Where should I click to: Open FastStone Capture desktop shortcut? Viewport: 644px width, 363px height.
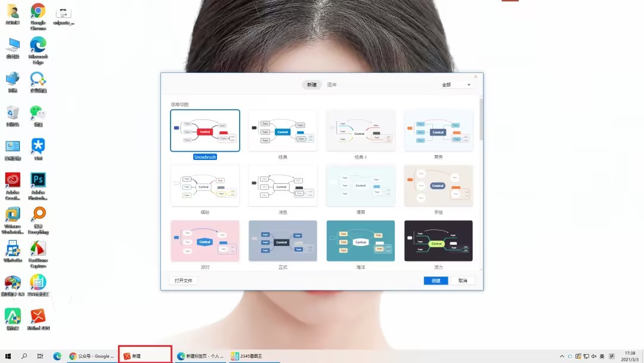38,249
